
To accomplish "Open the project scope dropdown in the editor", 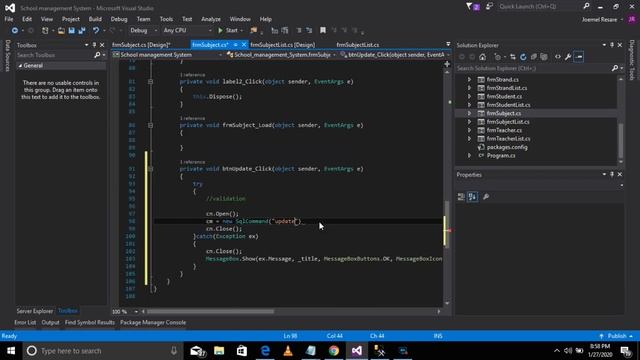I will pyautogui.click(x=167, y=55).
